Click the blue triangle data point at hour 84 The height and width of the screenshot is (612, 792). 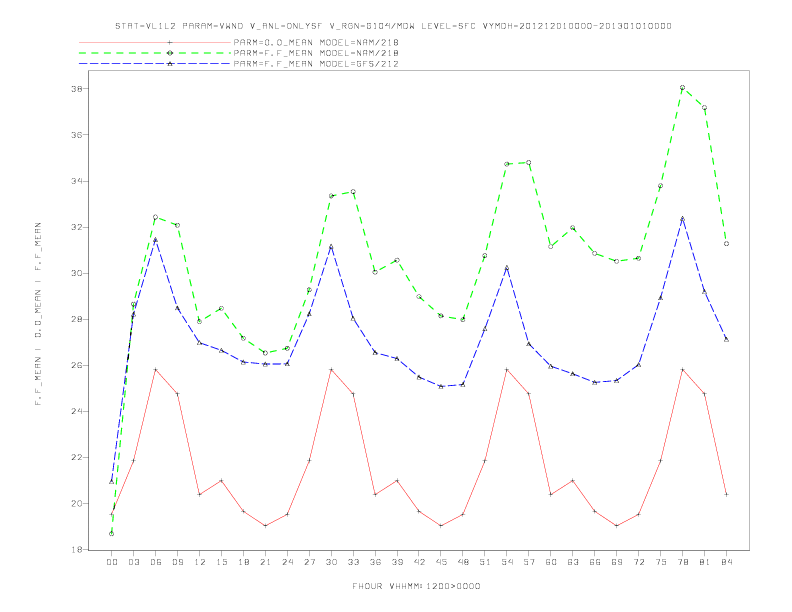click(x=726, y=339)
